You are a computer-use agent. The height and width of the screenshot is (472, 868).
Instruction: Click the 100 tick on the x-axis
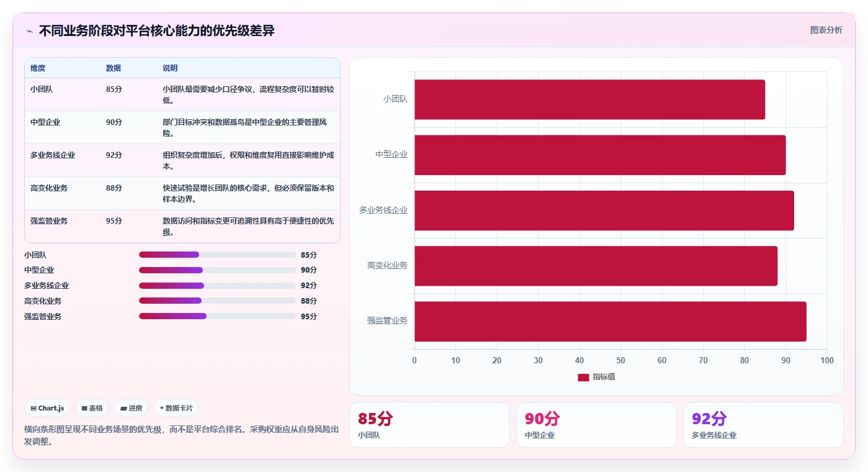pos(827,361)
